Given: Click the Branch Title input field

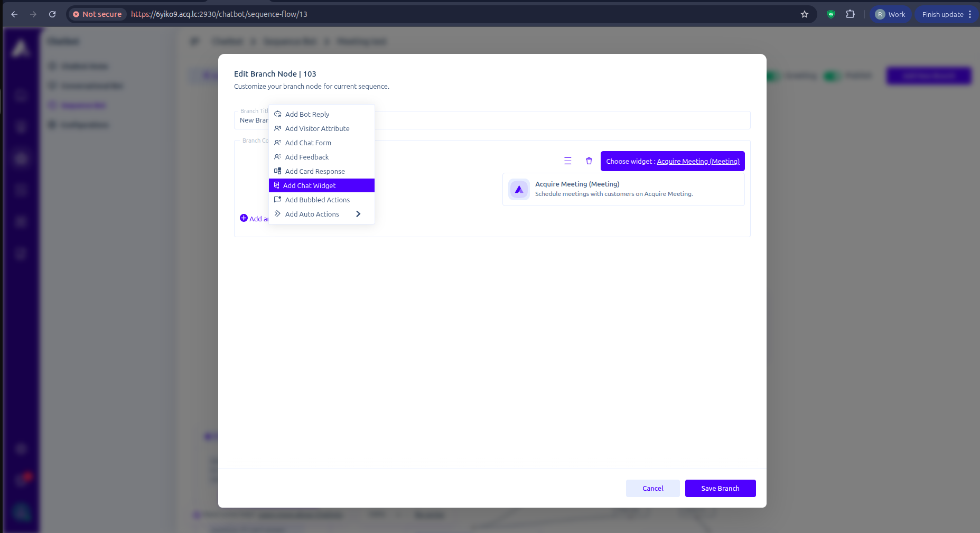Looking at the screenshot, I should pos(492,120).
